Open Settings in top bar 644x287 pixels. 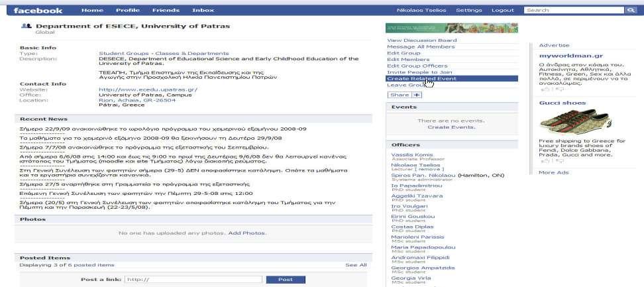[468, 10]
